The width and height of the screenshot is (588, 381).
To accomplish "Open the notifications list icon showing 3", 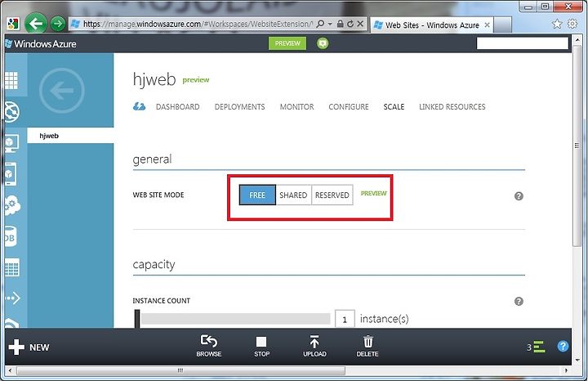I will (x=536, y=347).
